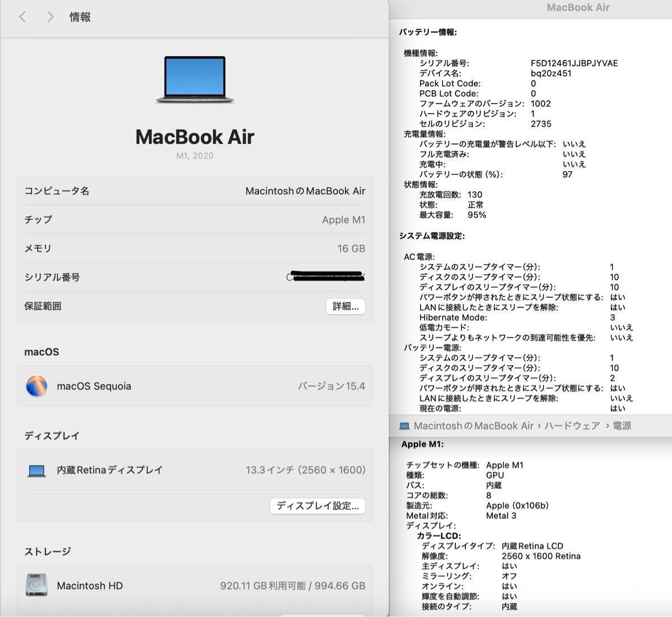Click the ミラーリング: label
Screen dimensions: 672x617
tap(446, 576)
